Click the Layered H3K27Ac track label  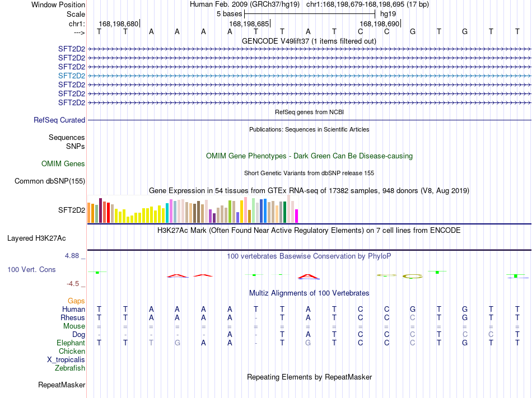(36, 238)
